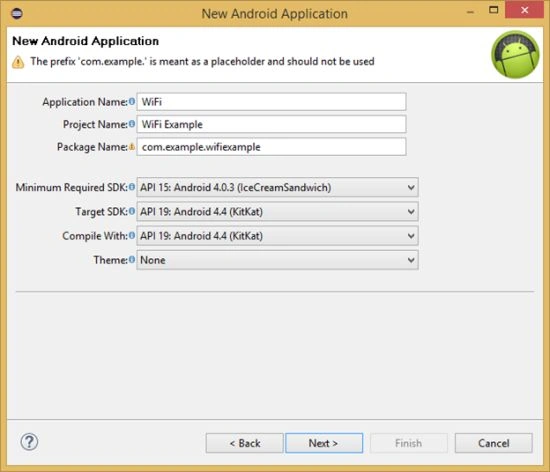Click the info icon next to Application Name
550x472 pixels.
pos(132,101)
